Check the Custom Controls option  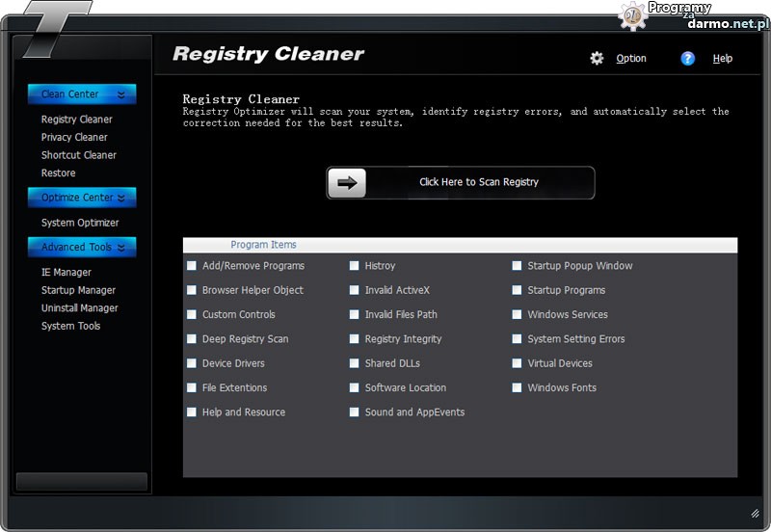point(192,315)
